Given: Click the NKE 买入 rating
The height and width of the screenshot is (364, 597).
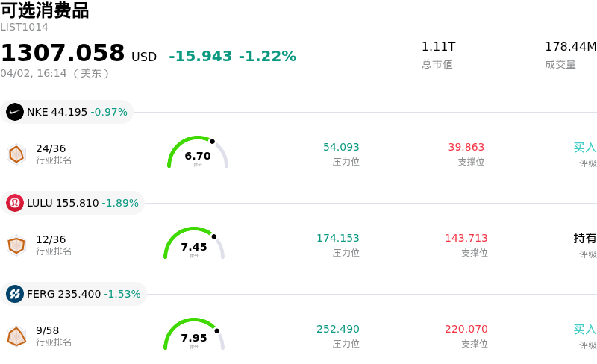Looking at the screenshot, I should coord(584,148).
